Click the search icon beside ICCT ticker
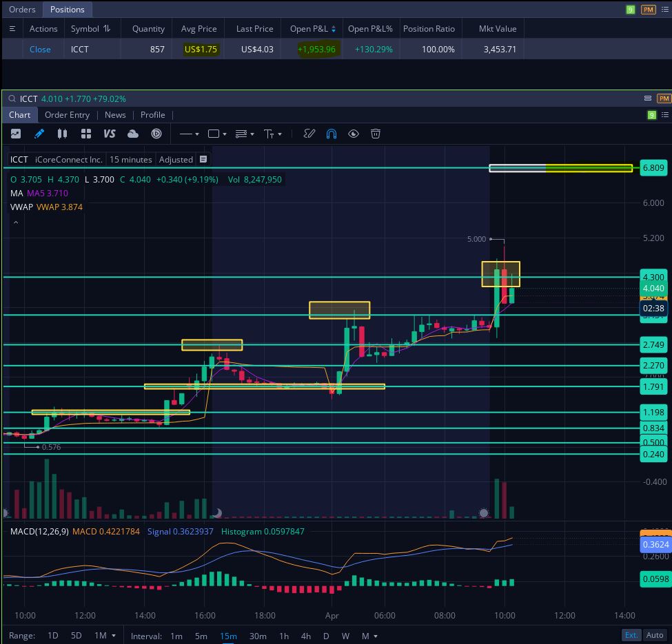Viewport: 672px width, 644px height. [x=12, y=99]
